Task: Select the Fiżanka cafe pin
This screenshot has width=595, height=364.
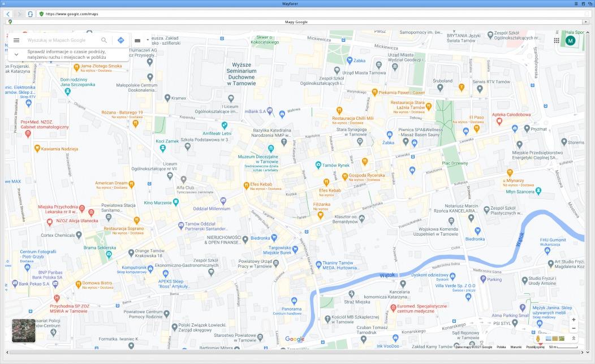Action: coord(320,215)
